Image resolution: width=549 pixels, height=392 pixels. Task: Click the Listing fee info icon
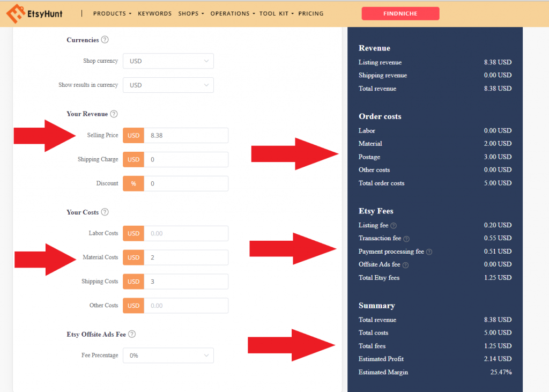coord(394,226)
